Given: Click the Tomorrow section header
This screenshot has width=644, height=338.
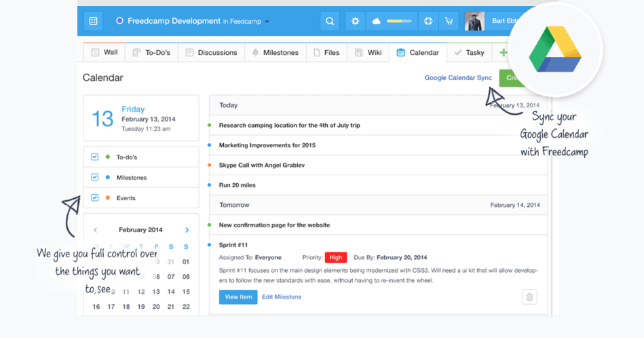Looking at the screenshot, I should (378, 205).
